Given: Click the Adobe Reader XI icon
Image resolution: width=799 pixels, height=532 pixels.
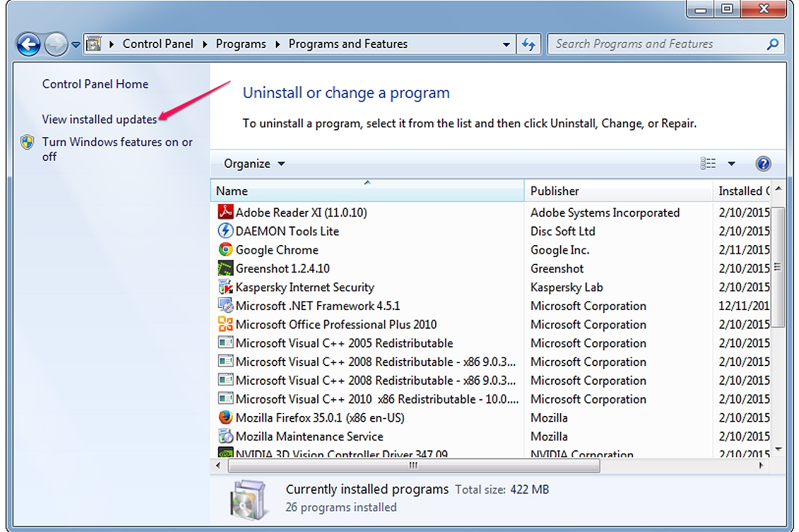Looking at the screenshot, I should tap(225, 212).
